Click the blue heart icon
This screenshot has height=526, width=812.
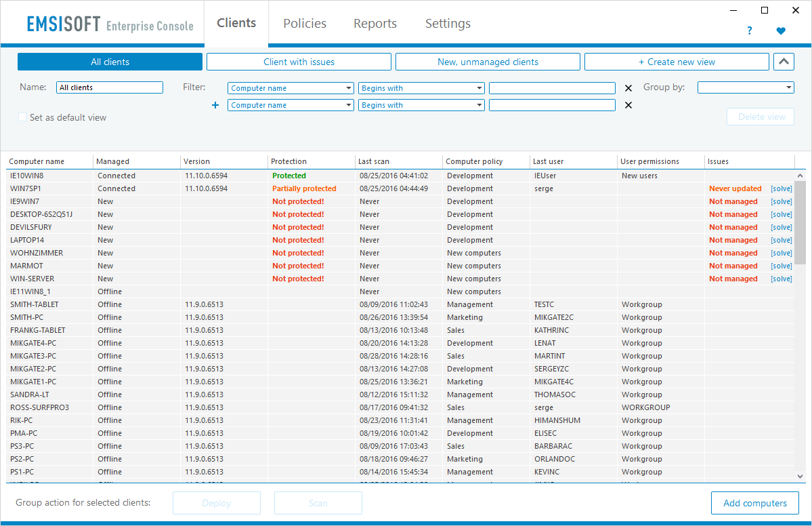pyautogui.click(x=781, y=31)
